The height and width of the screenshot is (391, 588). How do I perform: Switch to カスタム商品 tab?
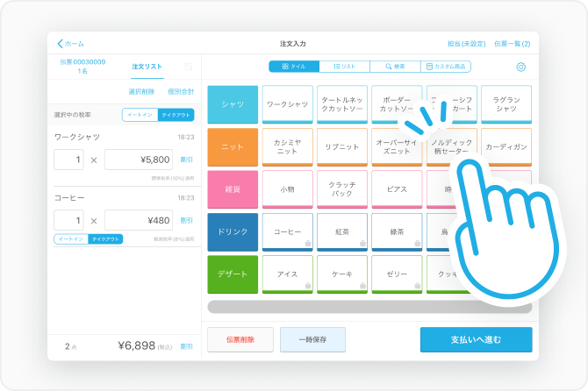point(446,67)
